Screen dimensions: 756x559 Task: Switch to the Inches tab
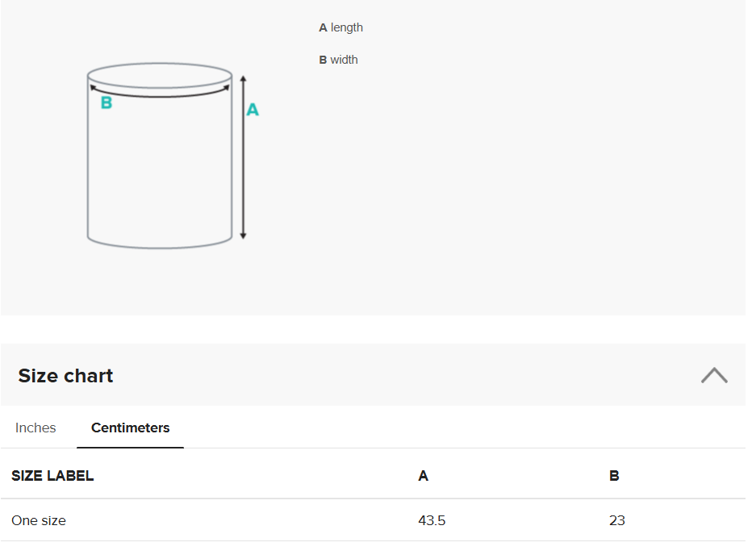point(36,428)
